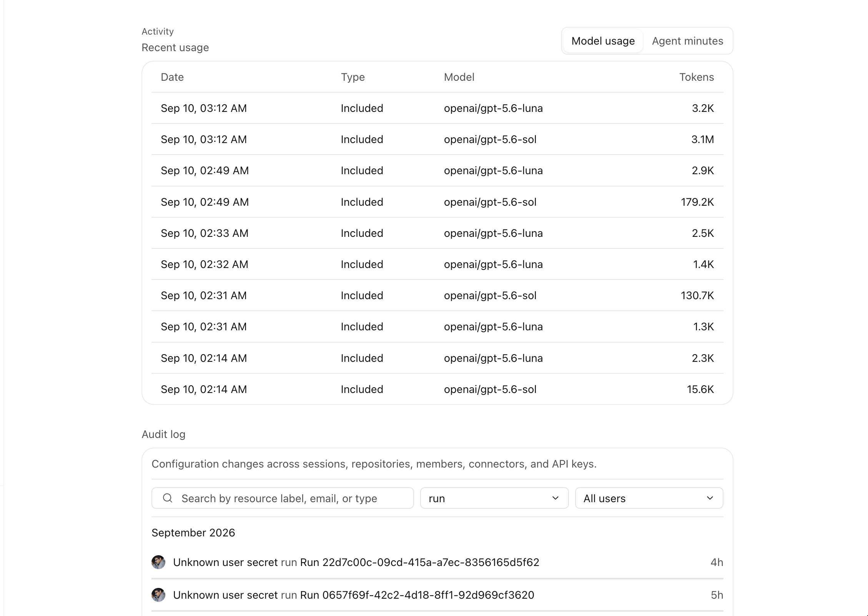
Task: Click the Type column header
Action: point(353,77)
